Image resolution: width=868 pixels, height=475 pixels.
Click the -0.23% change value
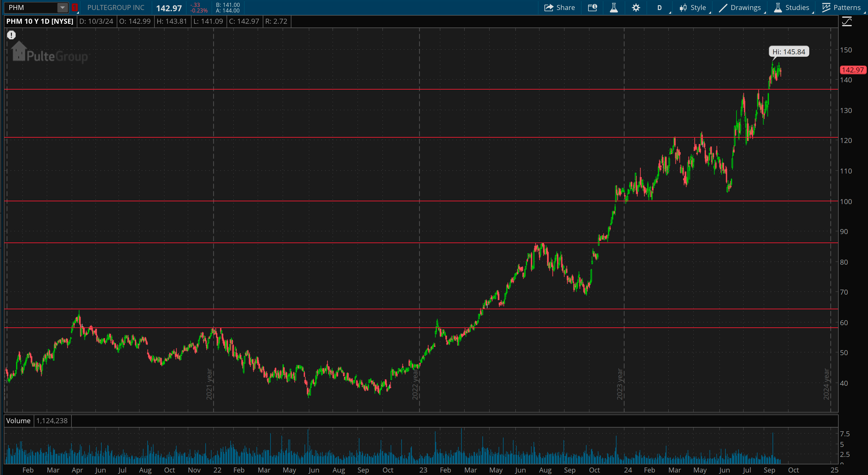199,10
